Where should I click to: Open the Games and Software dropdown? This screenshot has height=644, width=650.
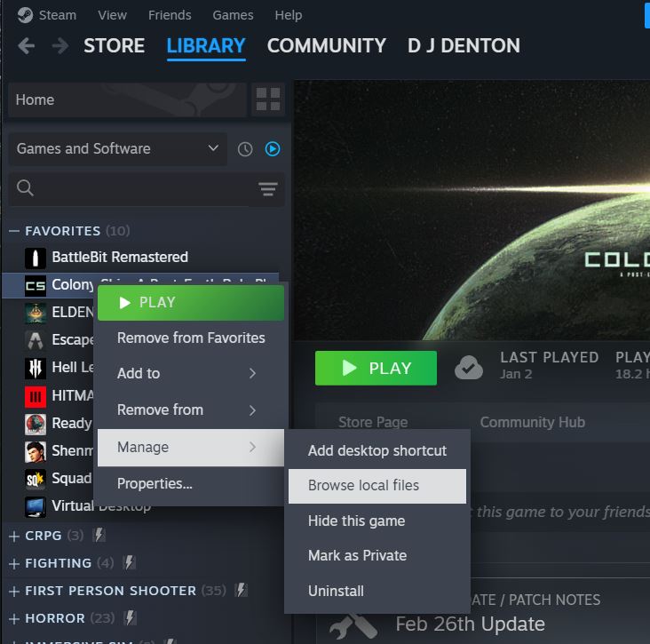pyautogui.click(x=118, y=149)
